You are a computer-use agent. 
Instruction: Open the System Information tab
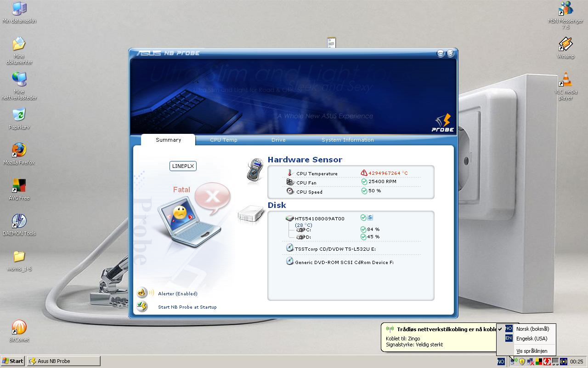click(348, 140)
